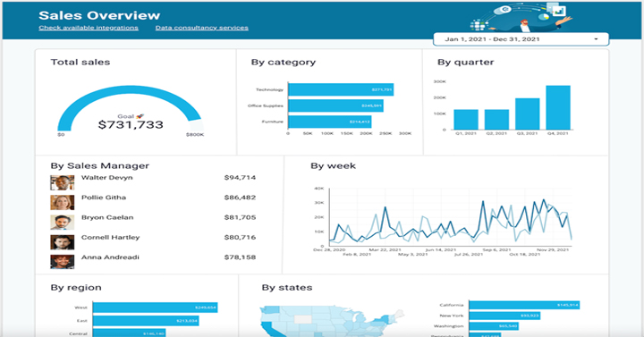644x337 pixels.
Task: Open Check available integrations link
Action: [x=89, y=28]
